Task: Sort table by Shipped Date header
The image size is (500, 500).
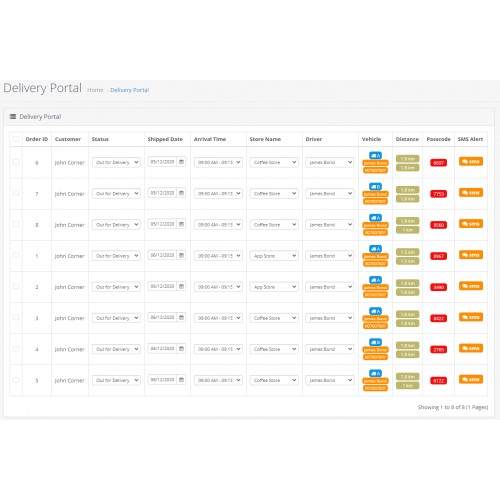Action: click(x=165, y=139)
